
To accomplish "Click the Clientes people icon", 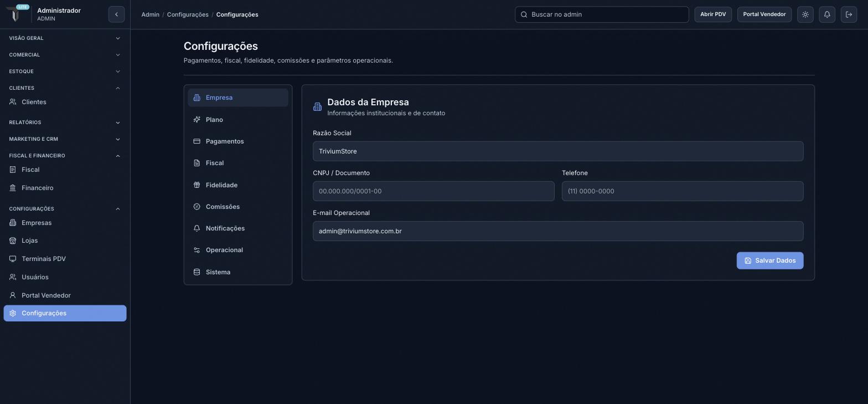I will coord(13,102).
